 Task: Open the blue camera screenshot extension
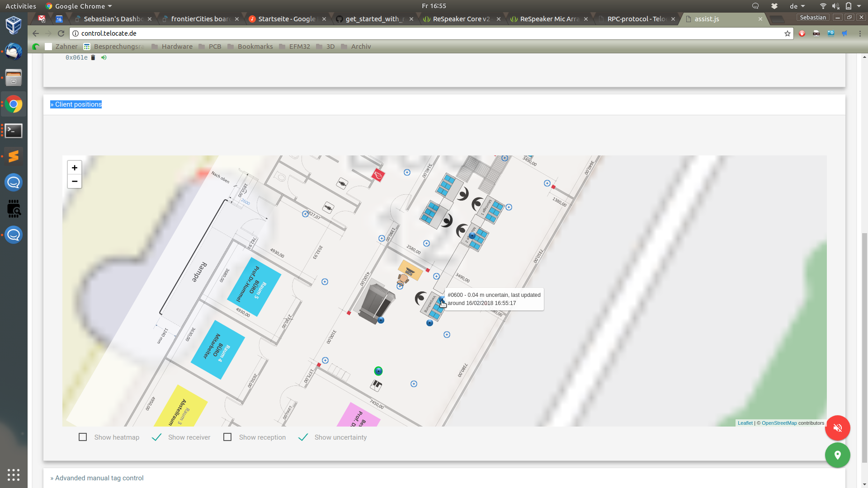[x=831, y=33]
